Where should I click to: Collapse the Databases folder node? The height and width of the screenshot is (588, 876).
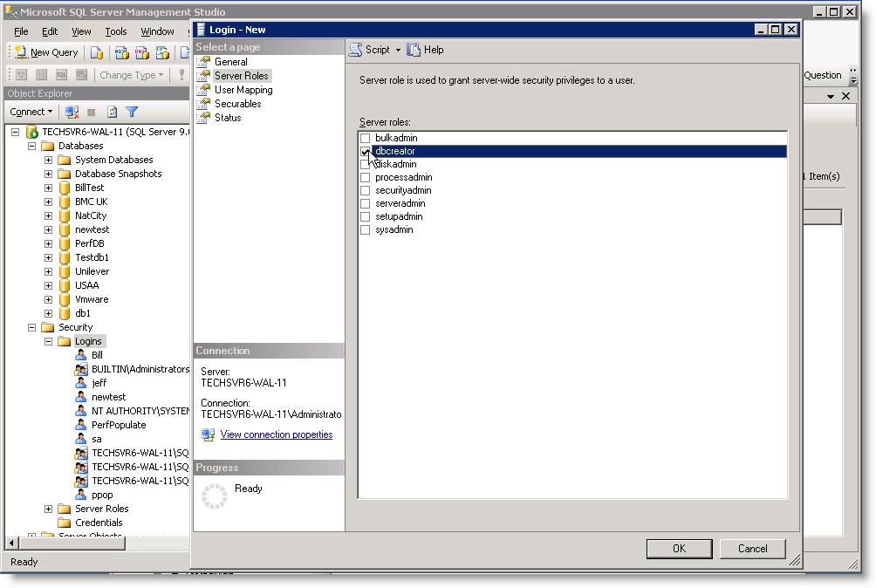pyautogui.click(x=31, y=146)
